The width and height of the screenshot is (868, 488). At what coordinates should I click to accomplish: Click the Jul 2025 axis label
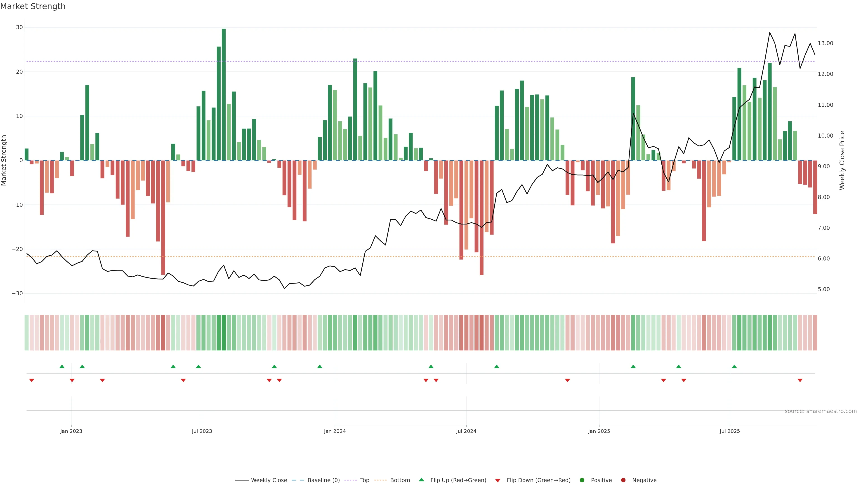[729, 431]
